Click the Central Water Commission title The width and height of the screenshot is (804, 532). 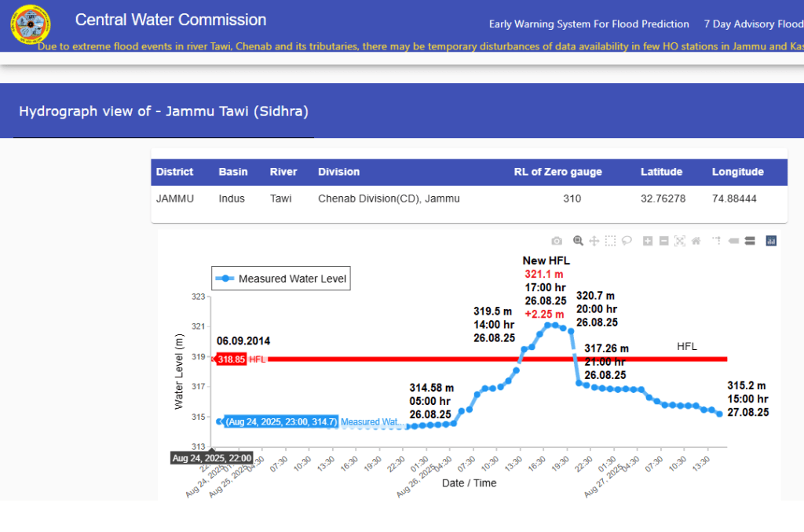coord(170,20)
